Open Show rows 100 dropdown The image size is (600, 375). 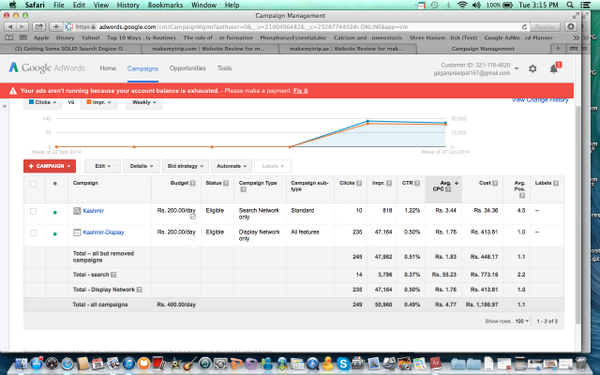522,321
